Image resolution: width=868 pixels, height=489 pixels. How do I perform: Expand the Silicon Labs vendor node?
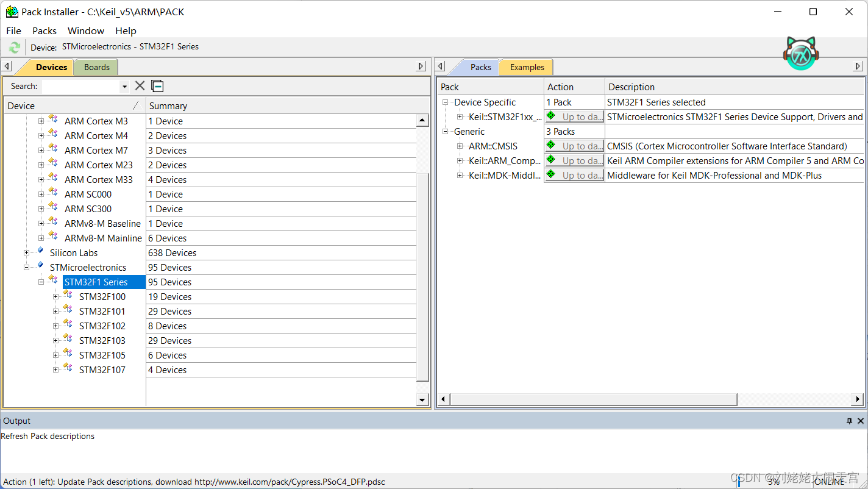[x=26, y=252]
